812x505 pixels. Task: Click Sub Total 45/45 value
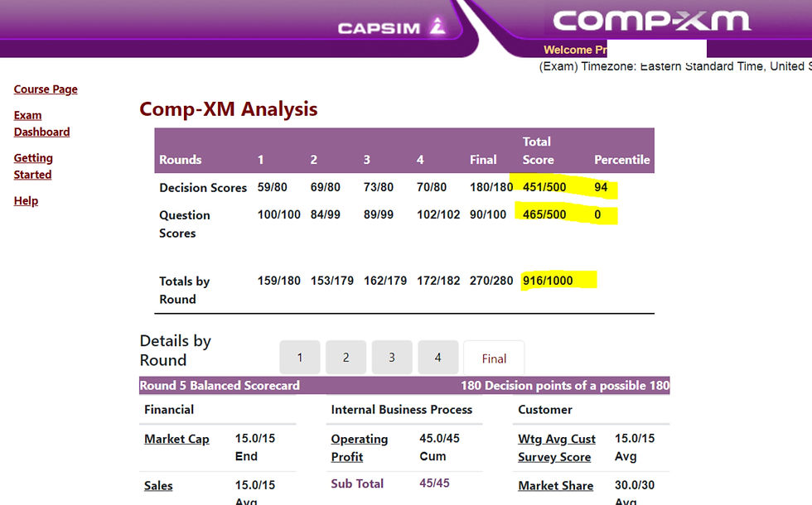click(x=434, y=483)
